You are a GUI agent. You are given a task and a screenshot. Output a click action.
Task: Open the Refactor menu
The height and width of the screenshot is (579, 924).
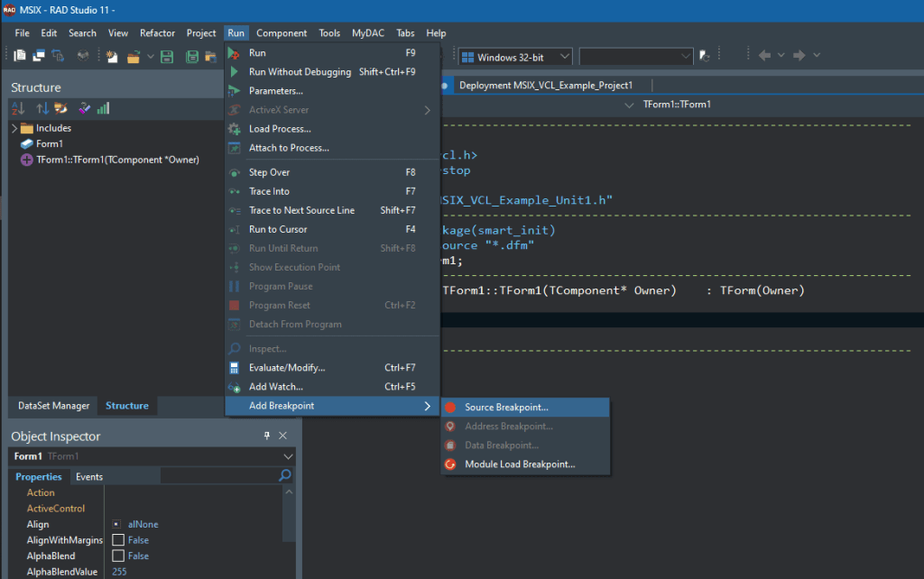pyautogui.click(x=157, y=33)
